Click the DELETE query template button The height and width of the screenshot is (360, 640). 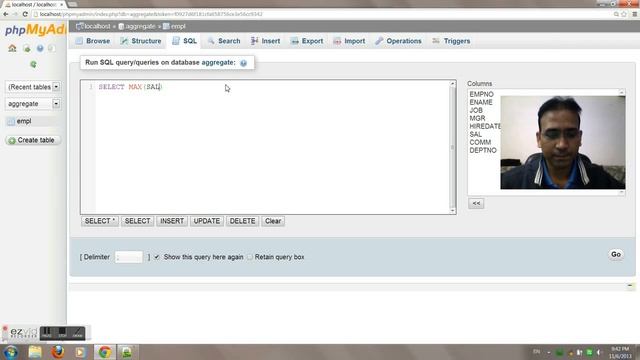coord(242,221)
